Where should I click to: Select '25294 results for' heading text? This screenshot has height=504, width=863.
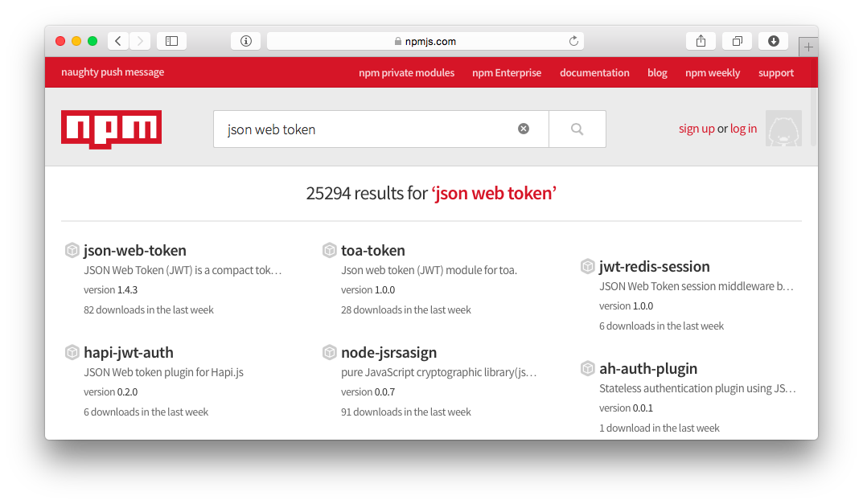[x=367, y=193]
